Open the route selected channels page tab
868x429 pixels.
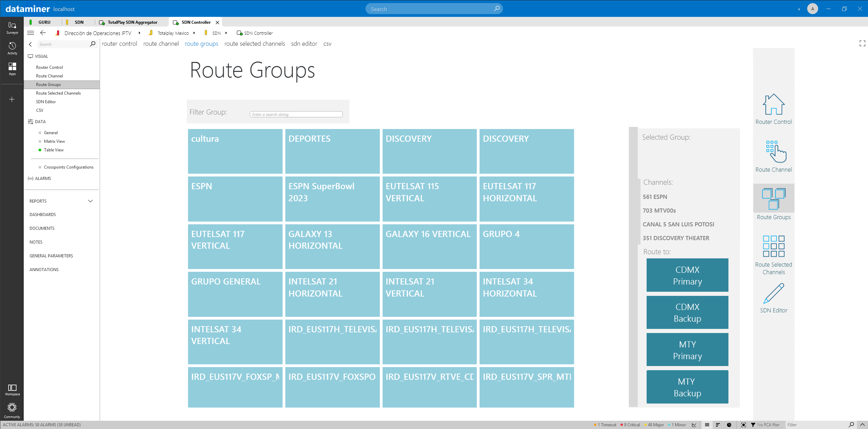[255, 44]
